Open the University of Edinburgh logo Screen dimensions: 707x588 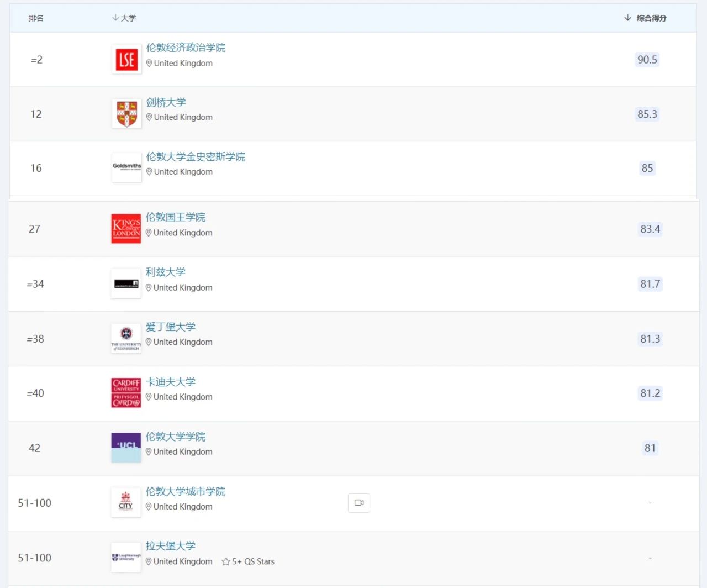click(126, 338)
